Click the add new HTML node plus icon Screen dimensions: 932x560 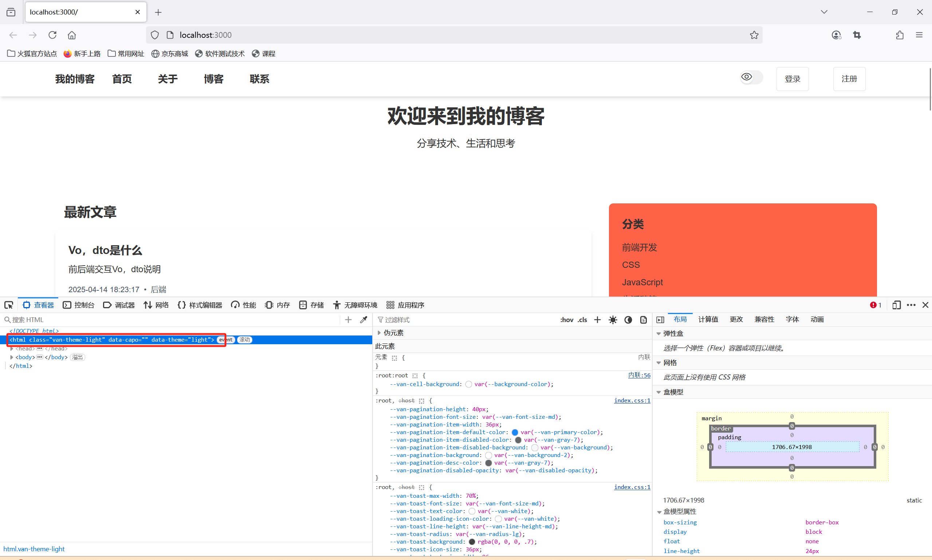tap(348, 319)
